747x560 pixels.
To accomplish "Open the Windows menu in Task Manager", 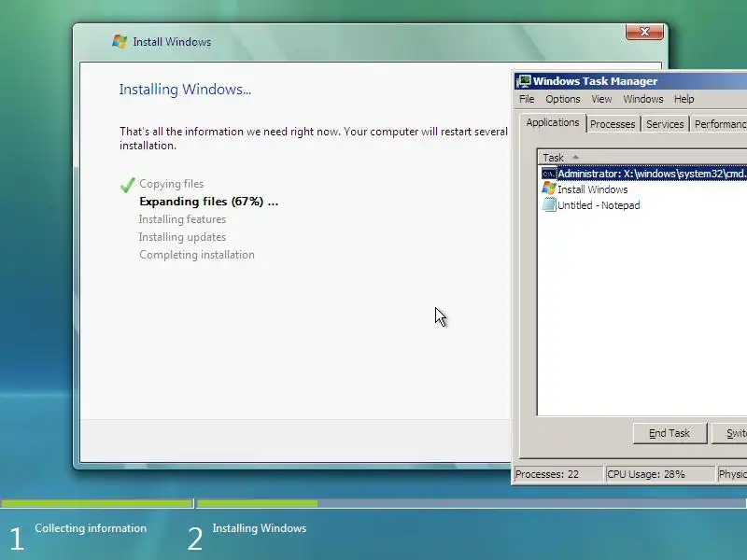I will pyautogui.click(x=643, y=99).
